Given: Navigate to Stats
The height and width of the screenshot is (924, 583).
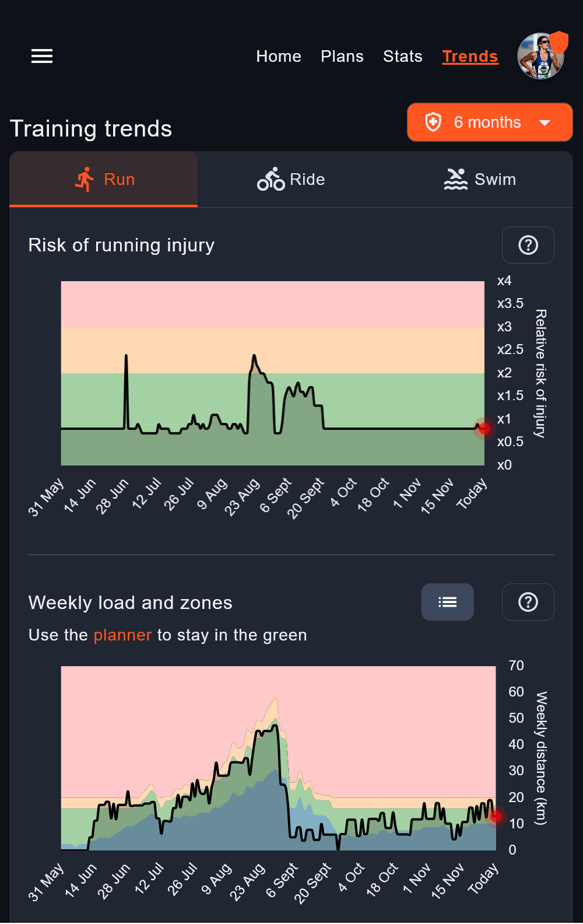Looking at the screenshot, I should (x=403, y=57).
